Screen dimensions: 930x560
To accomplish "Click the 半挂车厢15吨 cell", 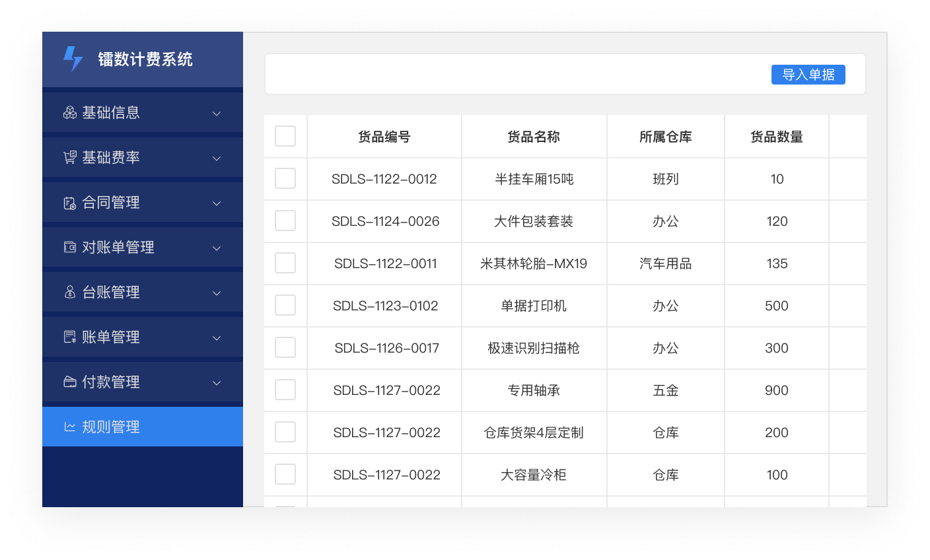I will tap(534, 179).
